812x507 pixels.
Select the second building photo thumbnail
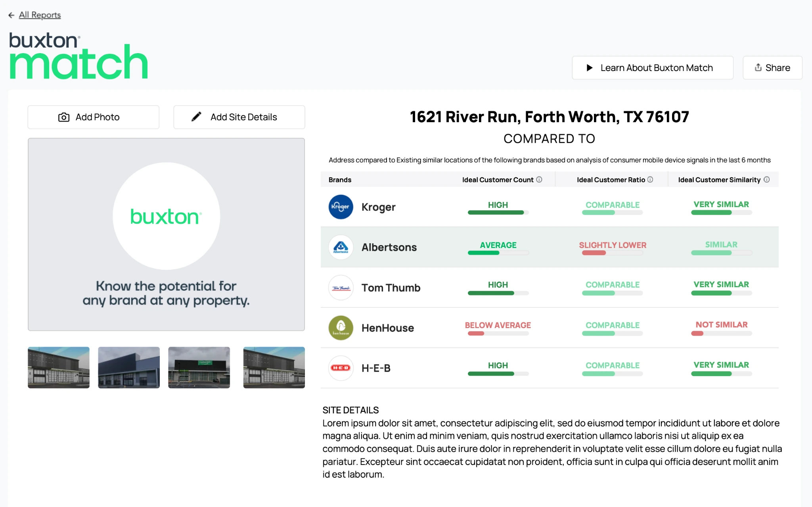pos(129,367)
